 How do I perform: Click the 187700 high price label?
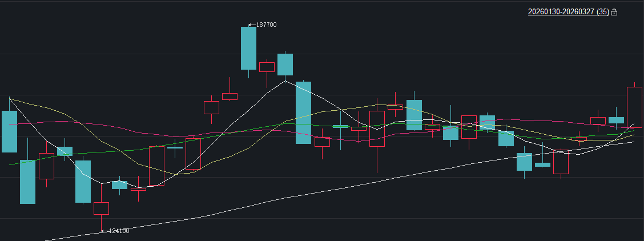266,25
